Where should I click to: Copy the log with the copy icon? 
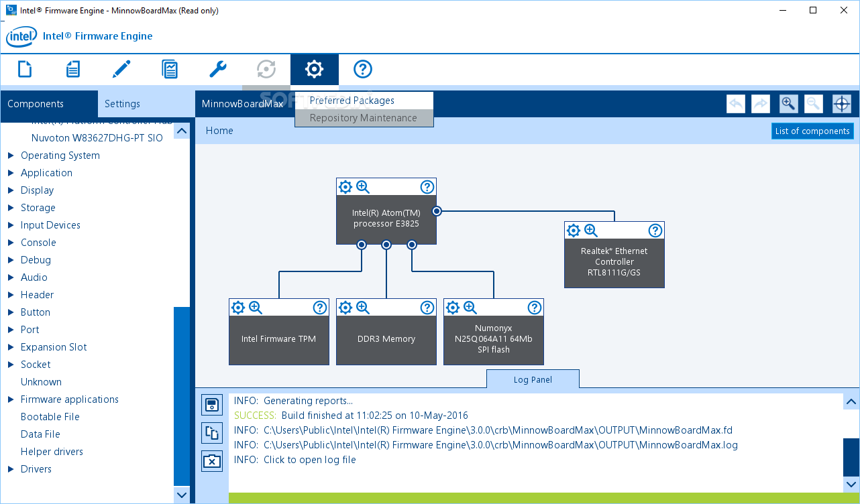click(x=212, y=433)
